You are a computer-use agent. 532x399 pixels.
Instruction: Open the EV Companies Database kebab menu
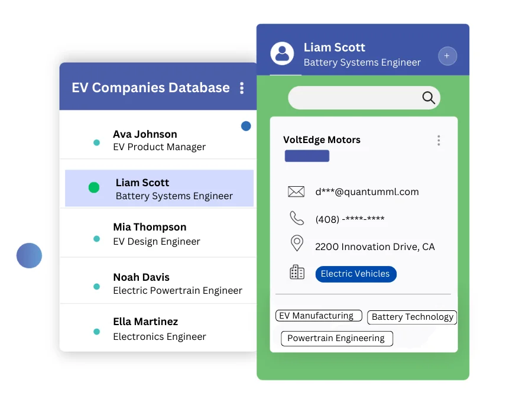pos(242,88)
